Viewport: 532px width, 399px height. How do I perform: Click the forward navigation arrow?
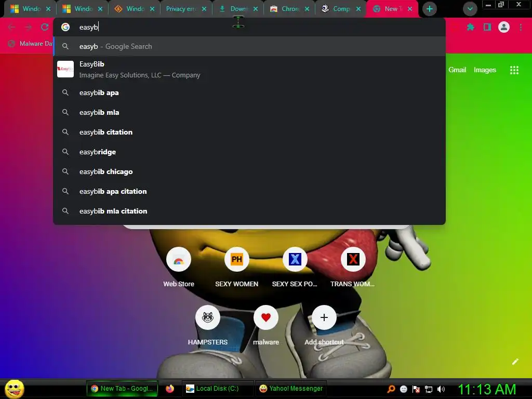coord(28,27)
